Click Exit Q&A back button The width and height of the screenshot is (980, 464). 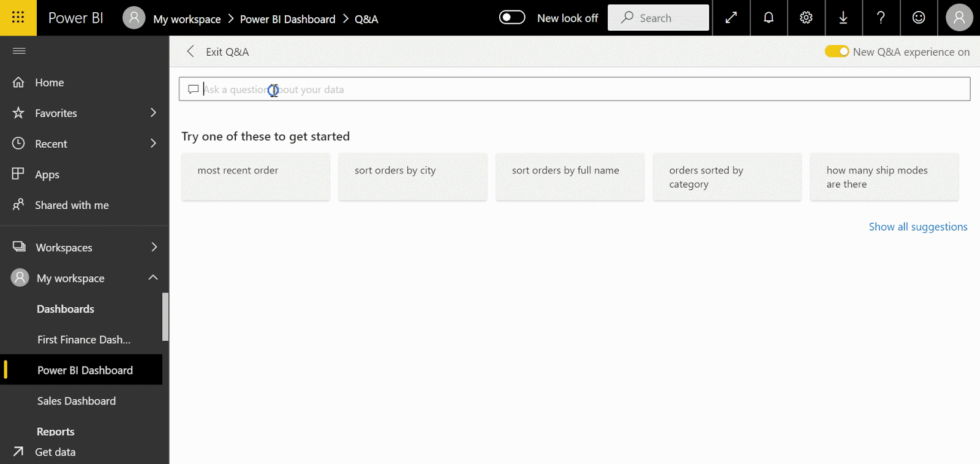[x=219, y=52]
